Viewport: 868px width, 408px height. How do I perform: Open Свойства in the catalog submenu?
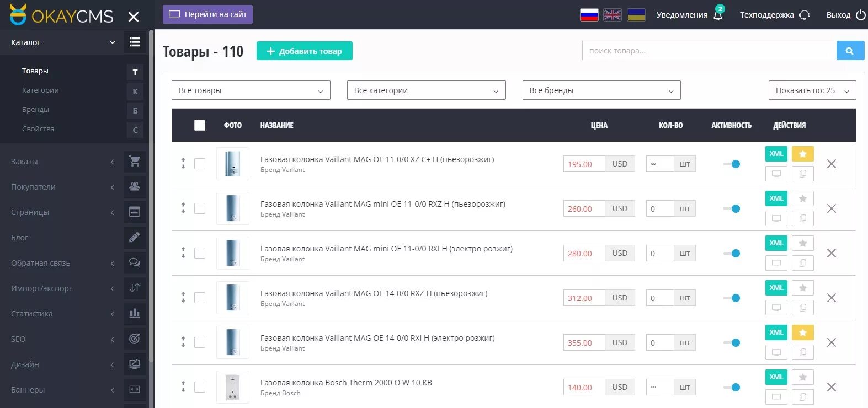coord(38,129)
